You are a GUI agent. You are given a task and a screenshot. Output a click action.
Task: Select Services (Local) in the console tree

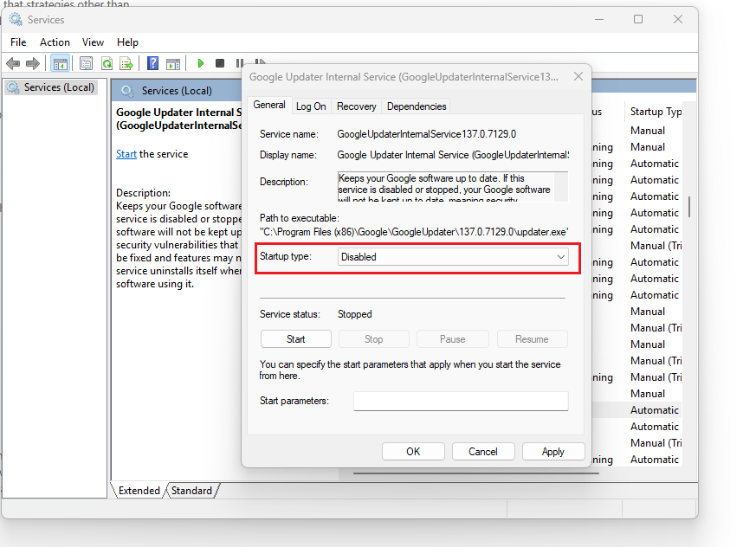52,87
